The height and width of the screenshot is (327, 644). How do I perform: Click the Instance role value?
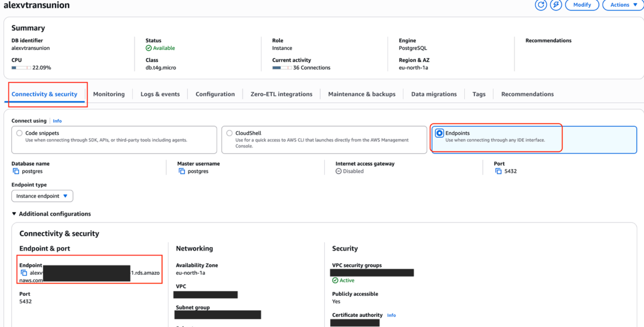pyautogui.click(x=282, y=48)
